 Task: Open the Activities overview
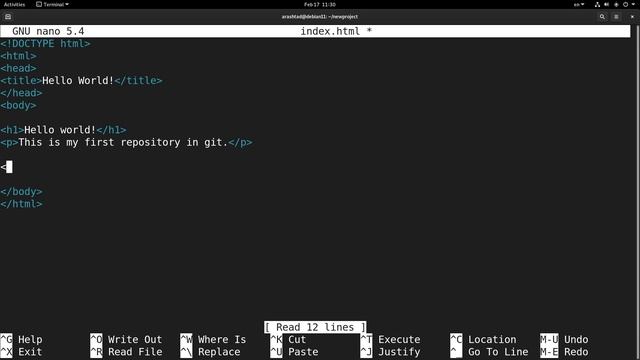point(14,4)
